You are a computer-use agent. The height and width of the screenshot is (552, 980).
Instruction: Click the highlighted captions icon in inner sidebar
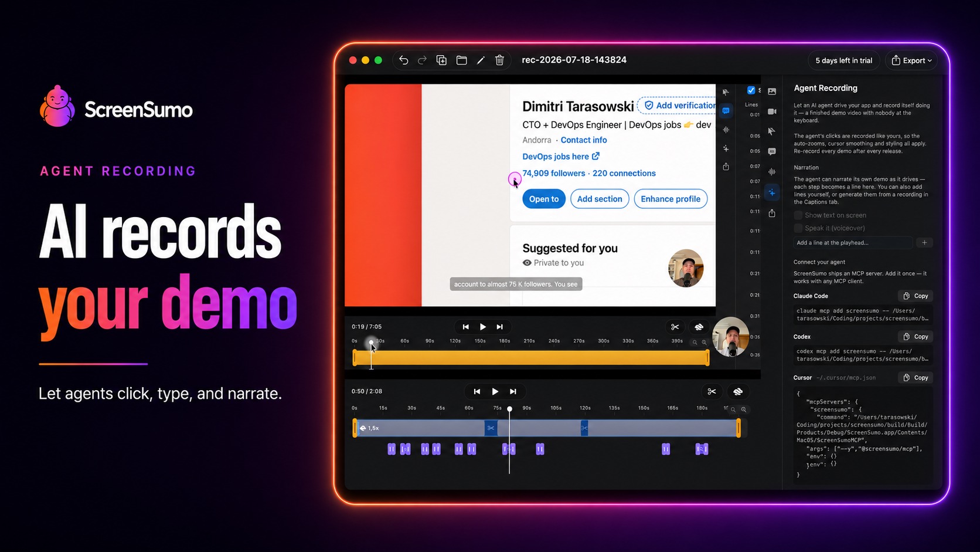[x=726, y=111]
